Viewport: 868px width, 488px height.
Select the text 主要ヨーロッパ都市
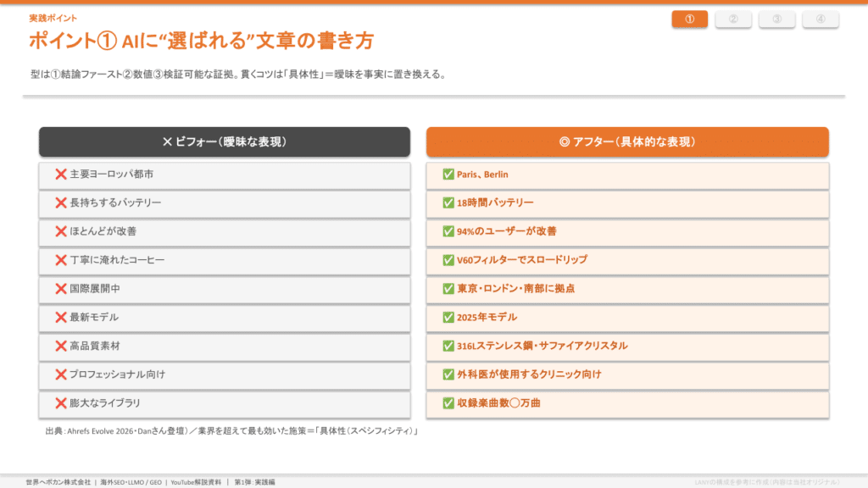pyautogui.click(x=111, y=175)
